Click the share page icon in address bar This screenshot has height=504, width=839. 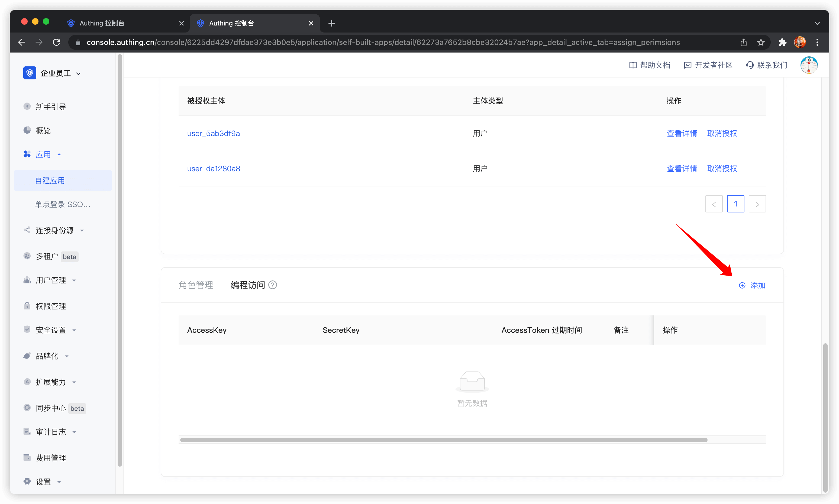coord(744,43)
